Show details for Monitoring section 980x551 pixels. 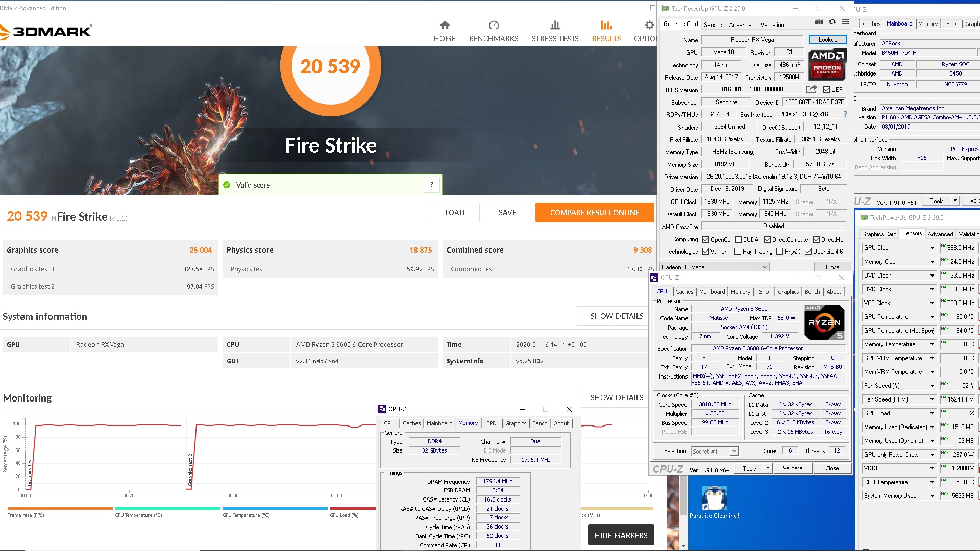coord(617,397)
